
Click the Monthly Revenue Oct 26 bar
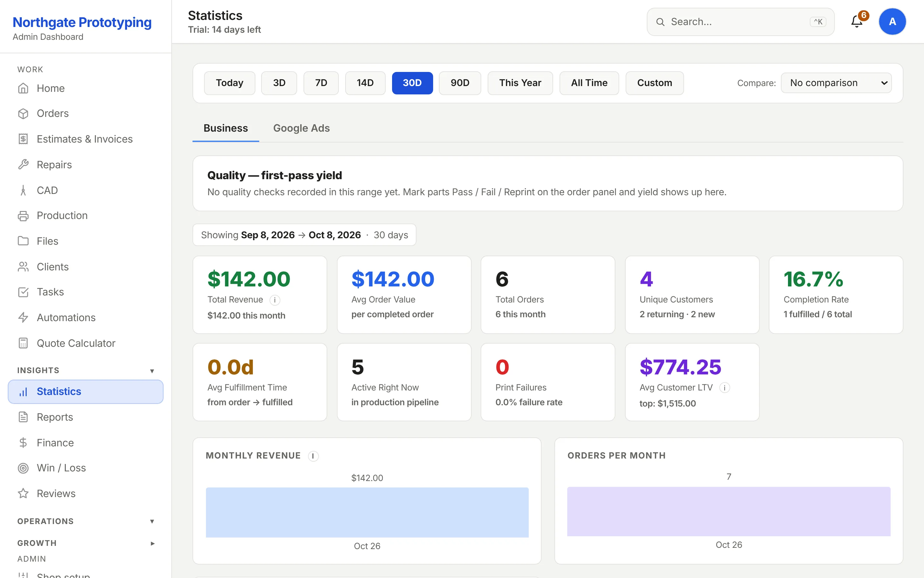coord(367,512)
